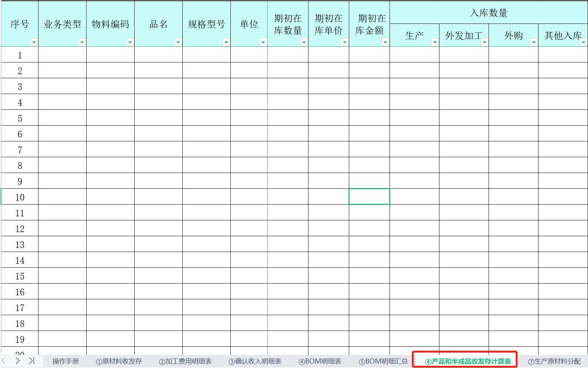Viewport: 588px width, 368px height.
Task: Switch to the 操作手册 sheet tab
Action: pyautogui.click(x=65, y=361)
